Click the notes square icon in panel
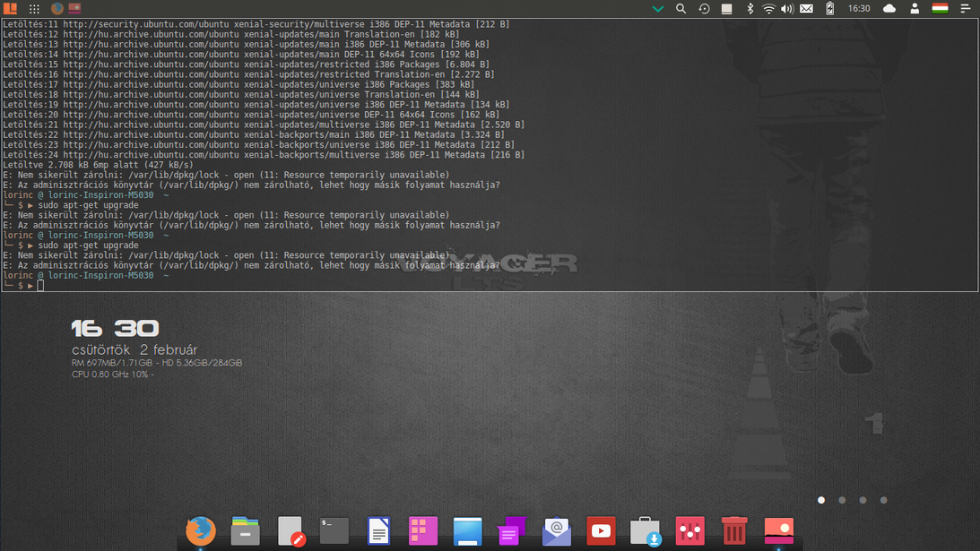The width and height of the screenshot is (980, 551). tap(726, 9)
